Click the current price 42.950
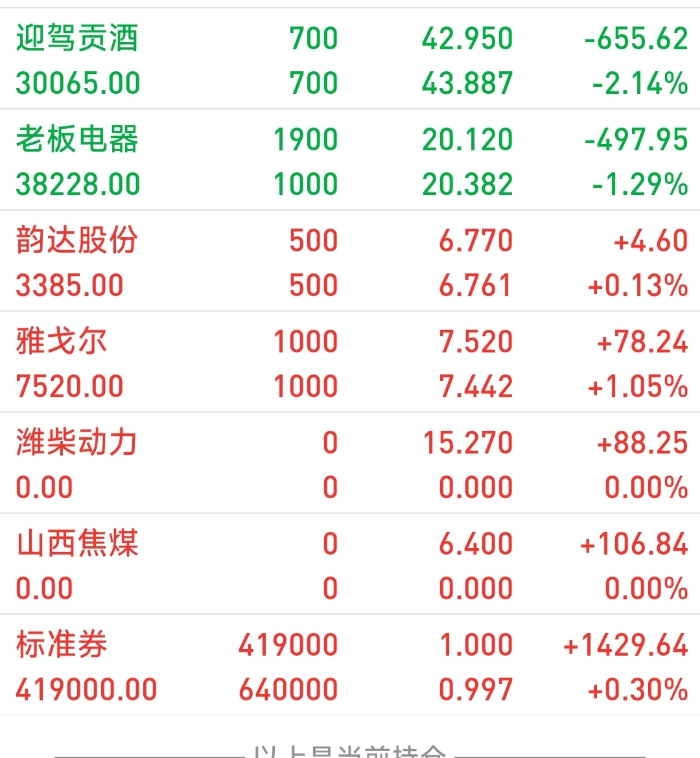The width and height of the screenshot is (700, 758). coord(467,39)
